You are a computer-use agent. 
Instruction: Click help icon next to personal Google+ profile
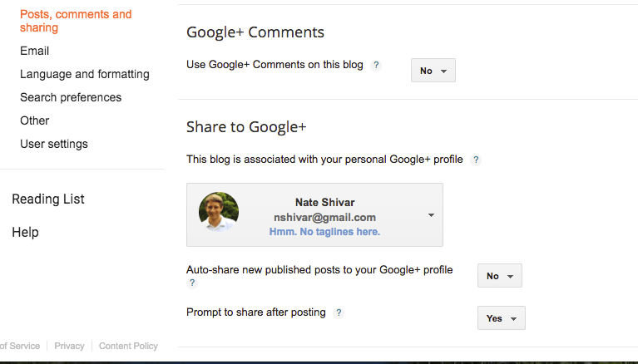476,160
